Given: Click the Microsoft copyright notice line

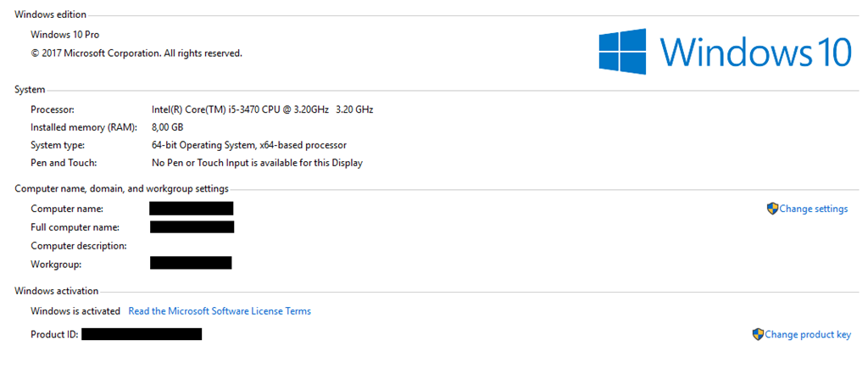Looking at the screenshot, I should pos(136,53).
